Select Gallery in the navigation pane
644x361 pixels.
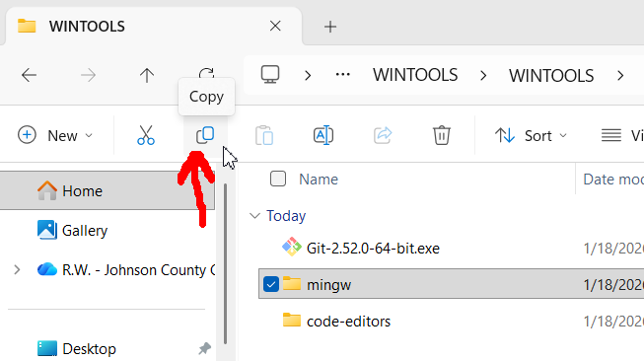click(85, 231)
